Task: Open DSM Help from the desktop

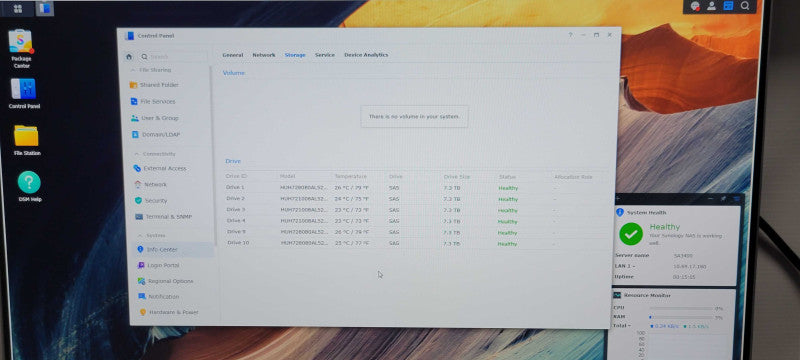Action: (30, 186)
